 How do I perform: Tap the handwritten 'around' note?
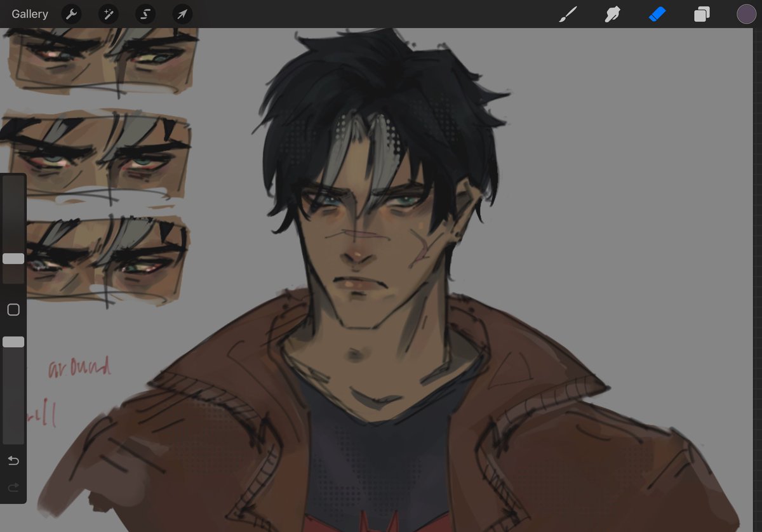pos(79,368)
